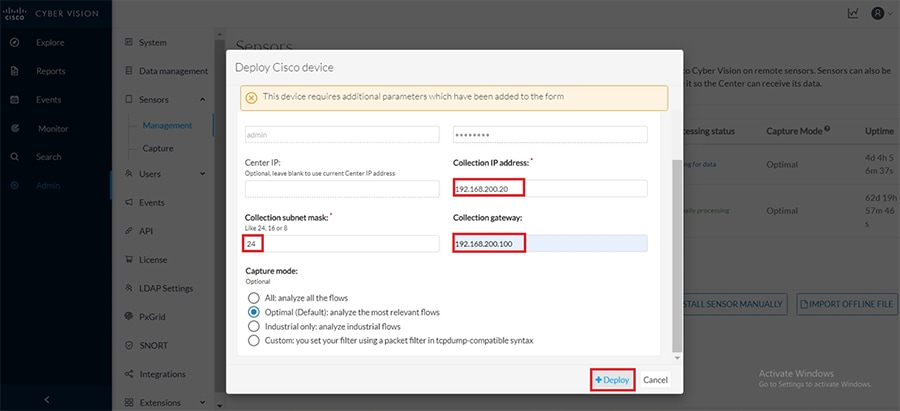Click the '4d 4h' uptime cell

tap(880, 164)
